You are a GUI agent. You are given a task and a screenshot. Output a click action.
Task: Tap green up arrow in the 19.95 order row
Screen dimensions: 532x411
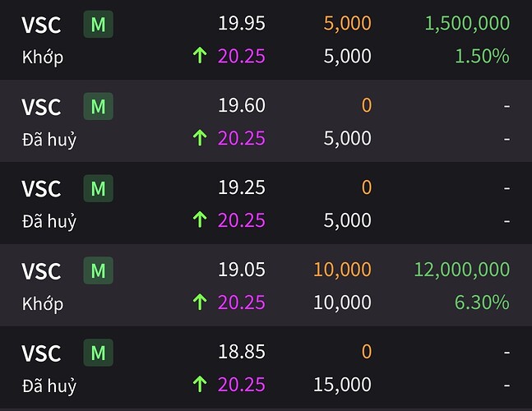click(x=200, y=56)
